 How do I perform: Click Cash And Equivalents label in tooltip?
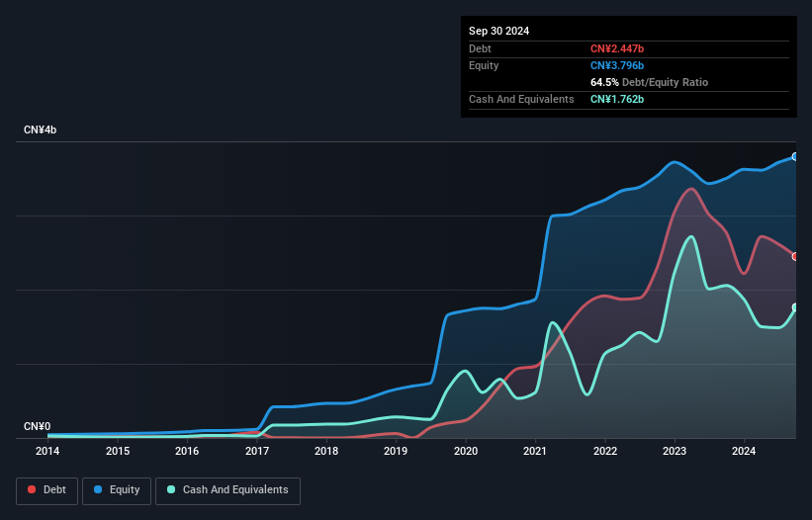click(x=521, y=99)
